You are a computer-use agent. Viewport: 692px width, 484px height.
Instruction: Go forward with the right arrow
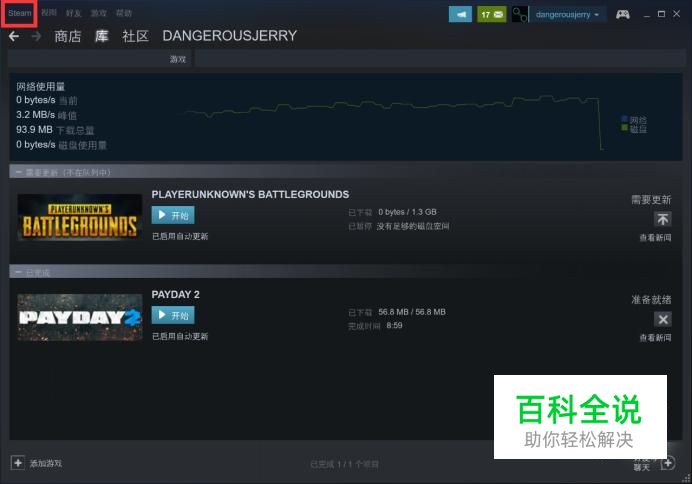(36, 36)
